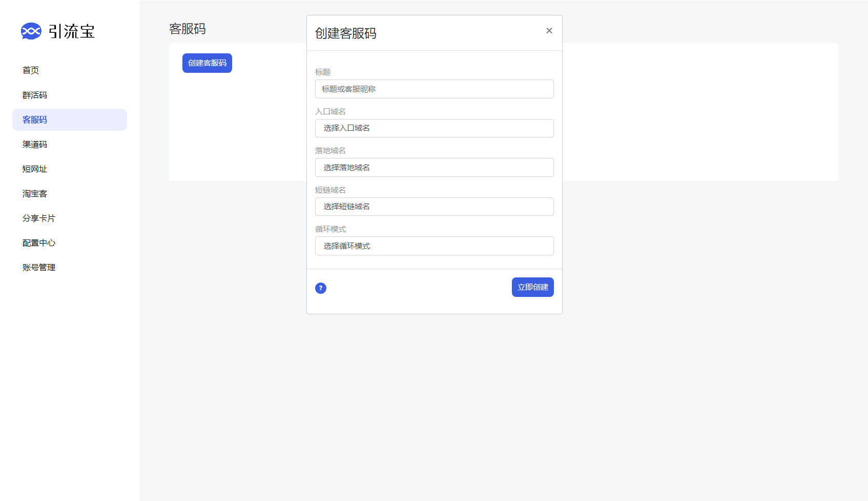This screenshot has width=868, height=501.
Task: Click the 客服码 page heading
Action: pyautogui.click(x=187, y=29)
